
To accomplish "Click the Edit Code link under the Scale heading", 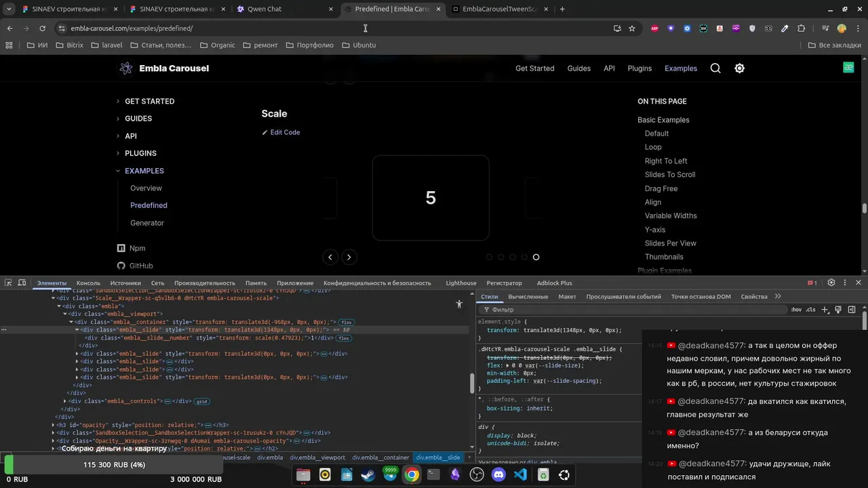I will (x=281, y=132).
